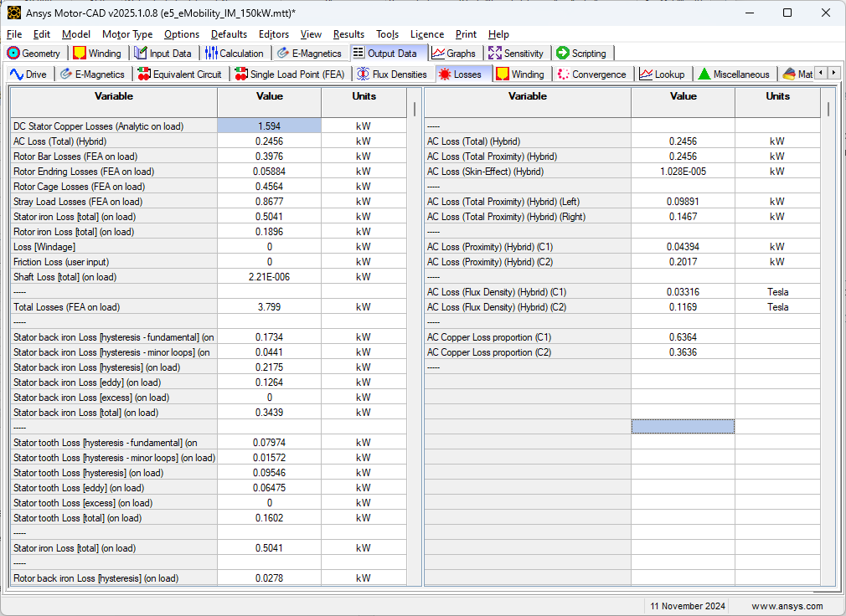The width and height of the screenshot is (846, 616).
Task: Open the Print menu
Action: pos(467,34)
